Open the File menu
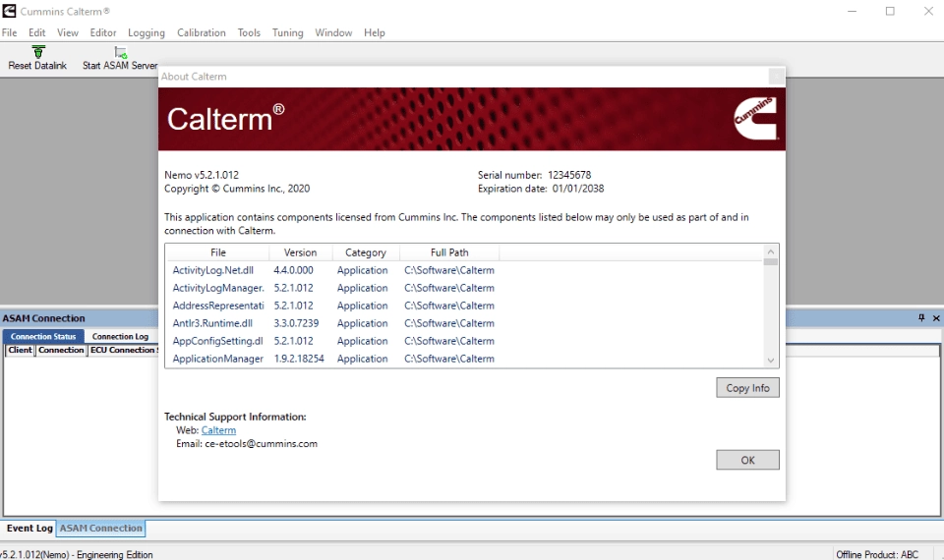Image resolution: width=944 pixels, height=560 pixels. tap(9, 32)
